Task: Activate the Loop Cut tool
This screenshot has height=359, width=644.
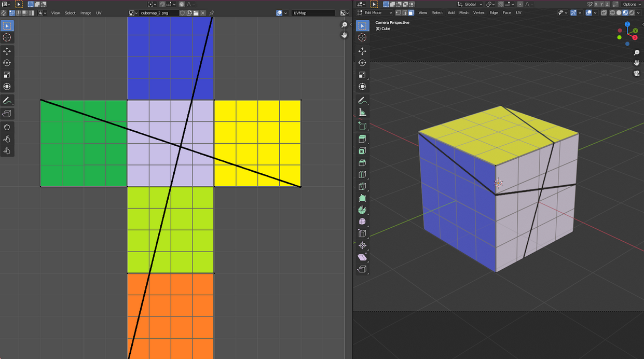Action: (x=362, y=174)
